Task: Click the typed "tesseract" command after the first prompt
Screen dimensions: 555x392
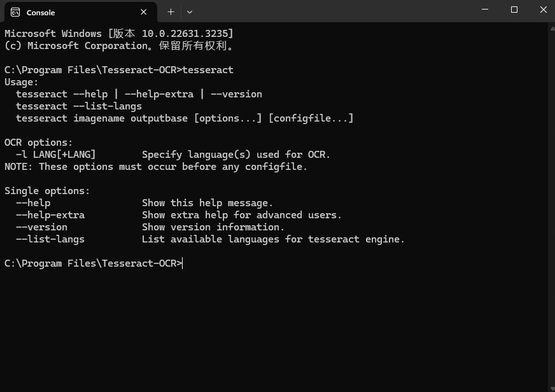Action: (208, 70)
